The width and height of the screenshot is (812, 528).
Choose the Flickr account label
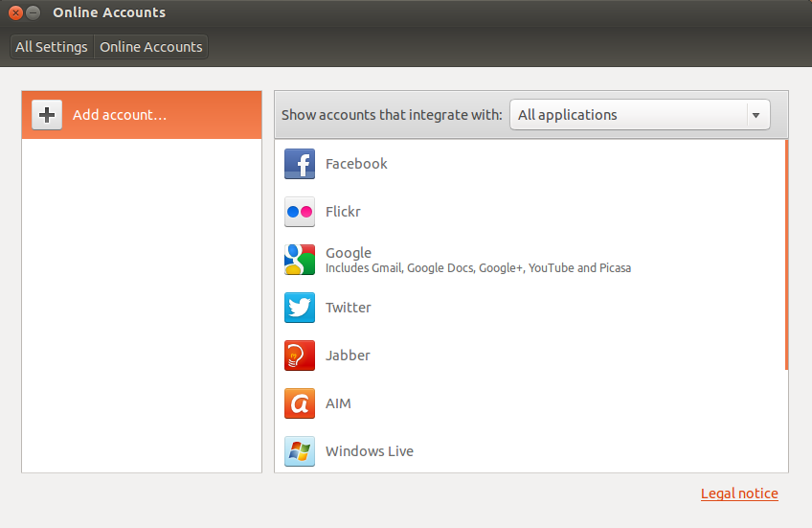[343, 212]
